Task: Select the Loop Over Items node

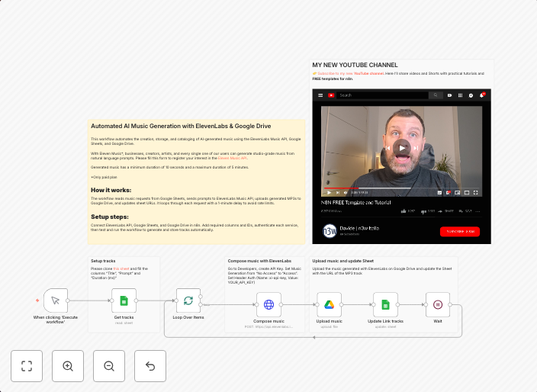Action: pos(188,300)
